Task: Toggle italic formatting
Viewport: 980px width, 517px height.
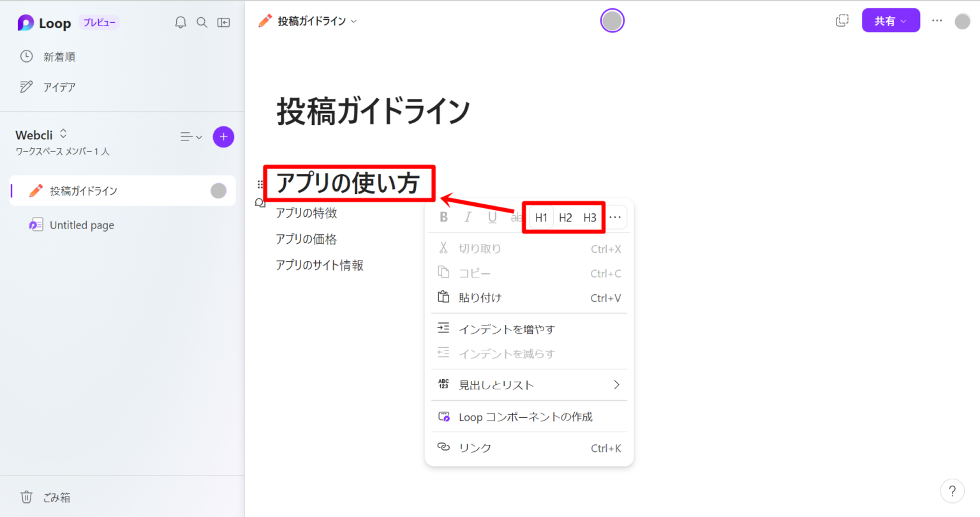Action: [468, 217]
